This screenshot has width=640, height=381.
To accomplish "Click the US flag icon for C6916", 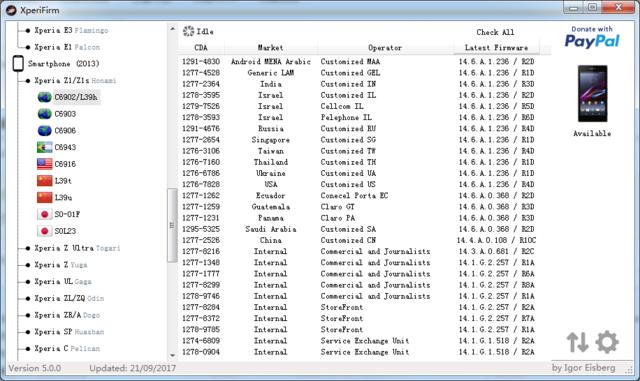I will [x=44, y=164].
